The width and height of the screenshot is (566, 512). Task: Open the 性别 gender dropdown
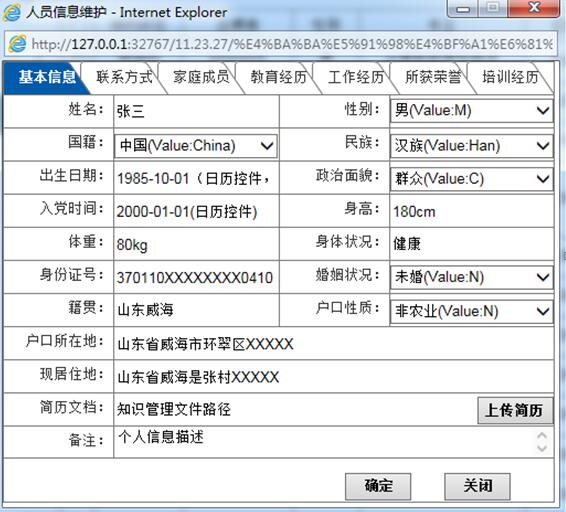pyautogui.click(x=471, y=110)
